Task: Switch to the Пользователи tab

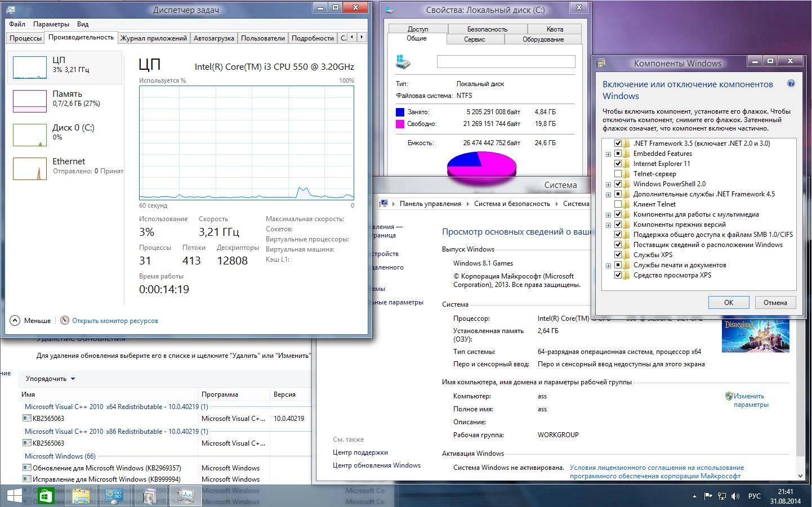Action: [x=262, y=38]
